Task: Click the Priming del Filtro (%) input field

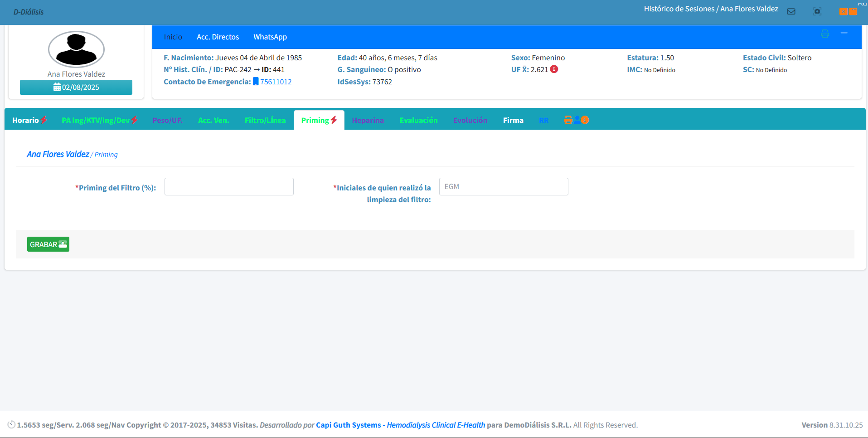Action: [229, 187]
